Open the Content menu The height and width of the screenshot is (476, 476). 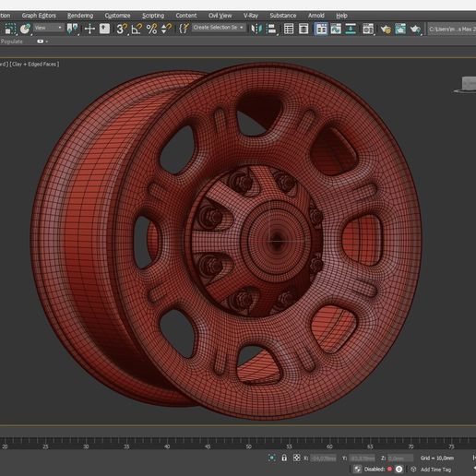186,16
